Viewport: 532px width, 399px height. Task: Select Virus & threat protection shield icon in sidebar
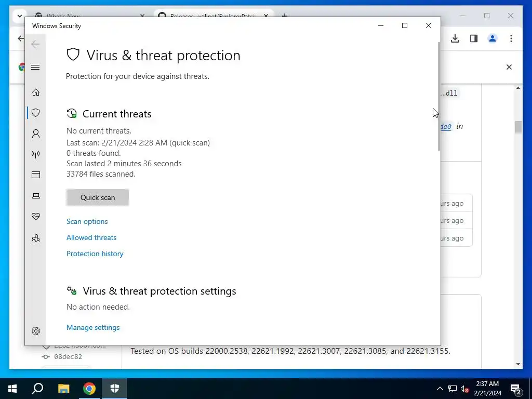(36, 113)
